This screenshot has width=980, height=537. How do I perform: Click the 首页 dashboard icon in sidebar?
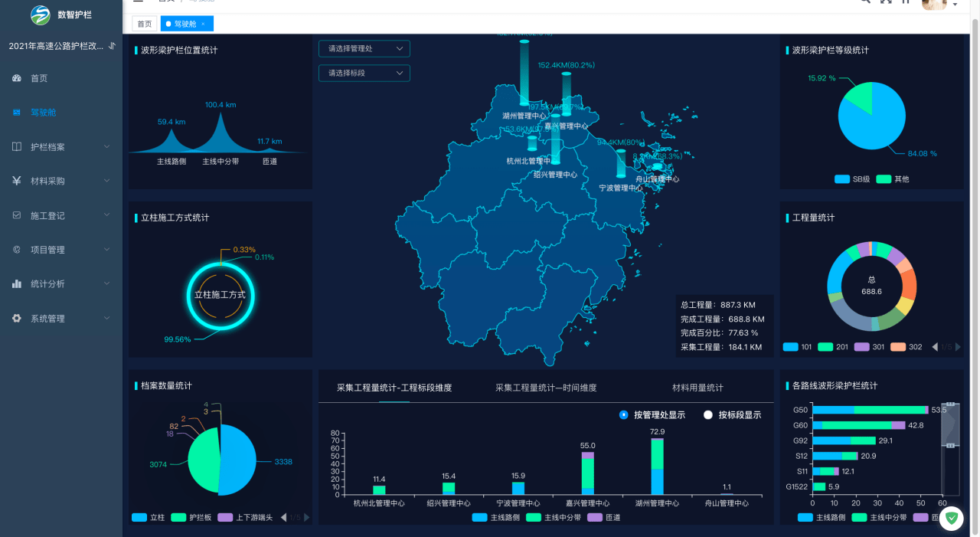click(x=17, y=78)
